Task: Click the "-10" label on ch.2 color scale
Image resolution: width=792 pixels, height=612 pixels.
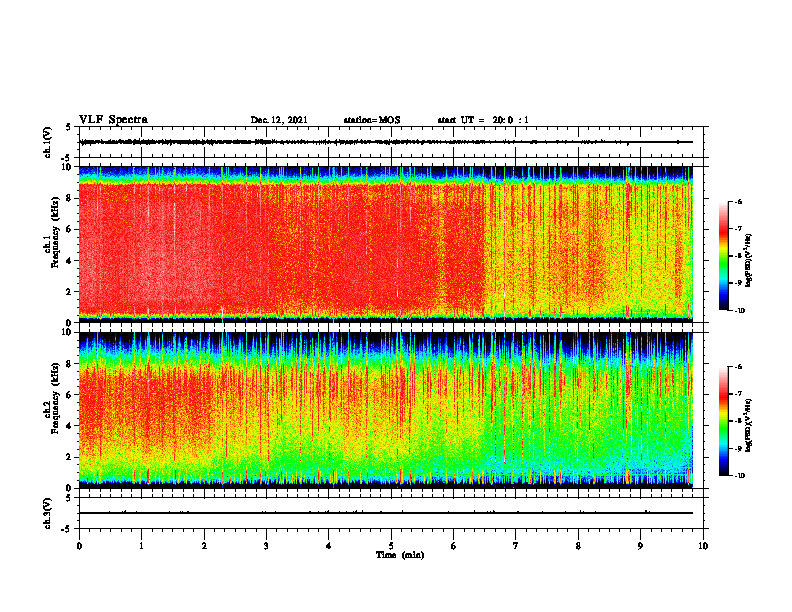Action: [x=739, y=476]
